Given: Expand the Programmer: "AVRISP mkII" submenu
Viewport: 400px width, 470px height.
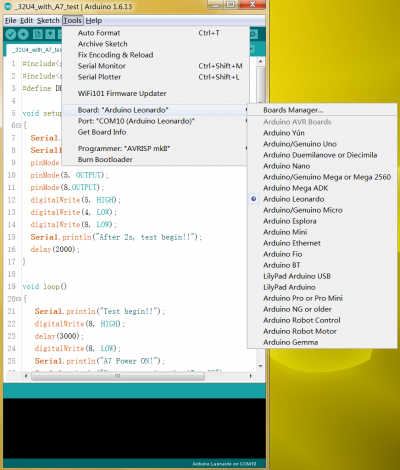Looking at the screenshot, I should tap(156, 148).
